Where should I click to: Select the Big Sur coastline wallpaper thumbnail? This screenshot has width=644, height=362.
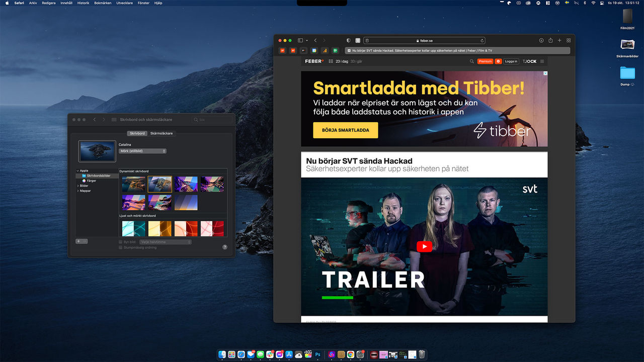pos(133,184)
